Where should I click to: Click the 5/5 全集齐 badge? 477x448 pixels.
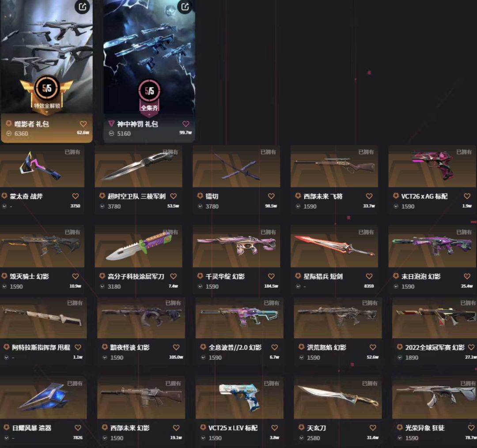pos(149,98)
